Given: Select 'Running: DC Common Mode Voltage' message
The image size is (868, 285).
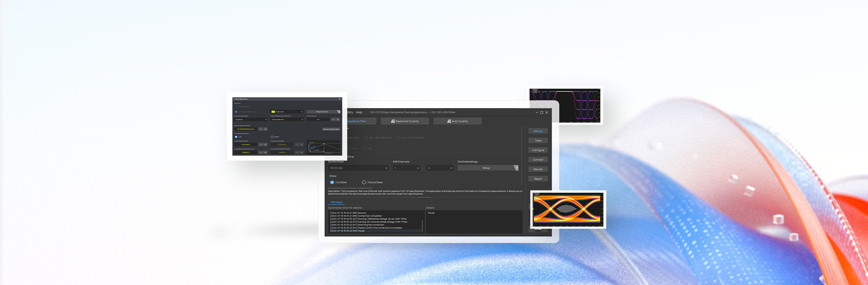Looking at the screenshot, I should click(375, 222).
